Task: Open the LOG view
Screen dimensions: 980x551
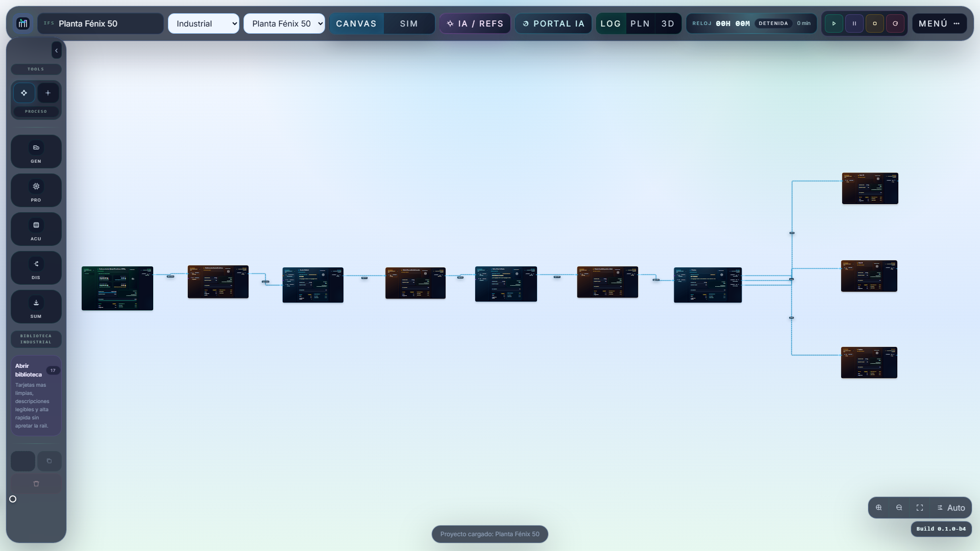Action: pyautogui.click(x=611, y=23)
